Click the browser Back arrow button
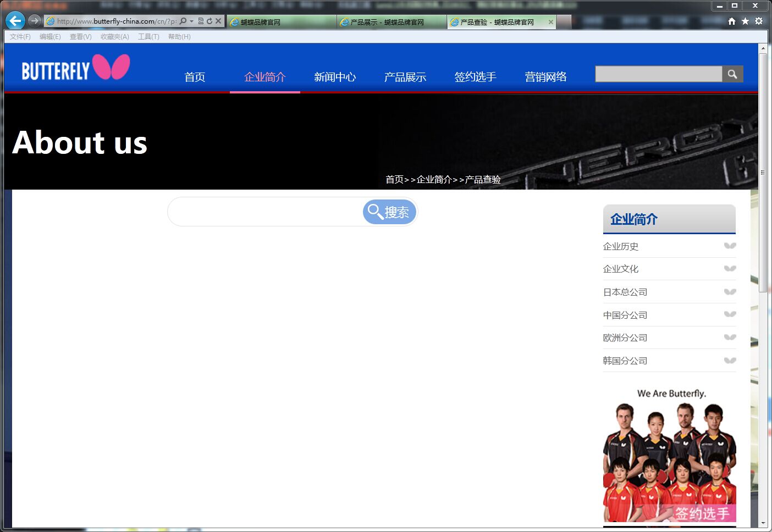The width and height of the screenshot is (772, 532). 15,21
